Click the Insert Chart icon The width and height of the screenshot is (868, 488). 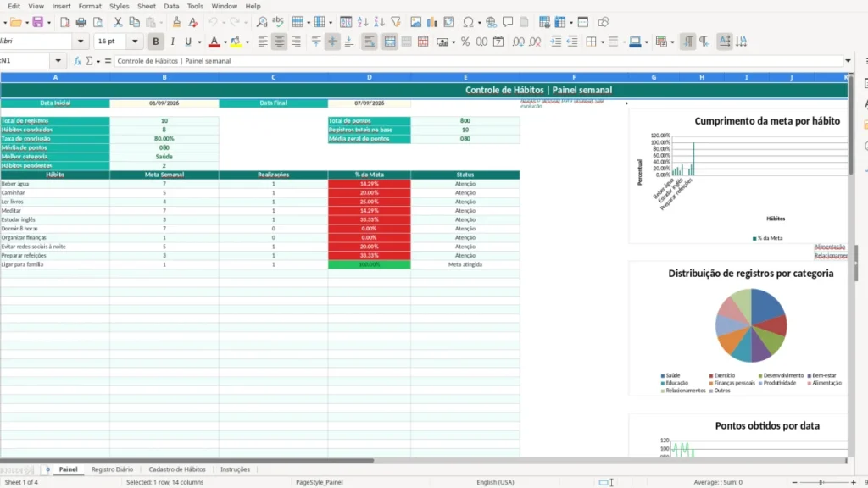[432, 22]
